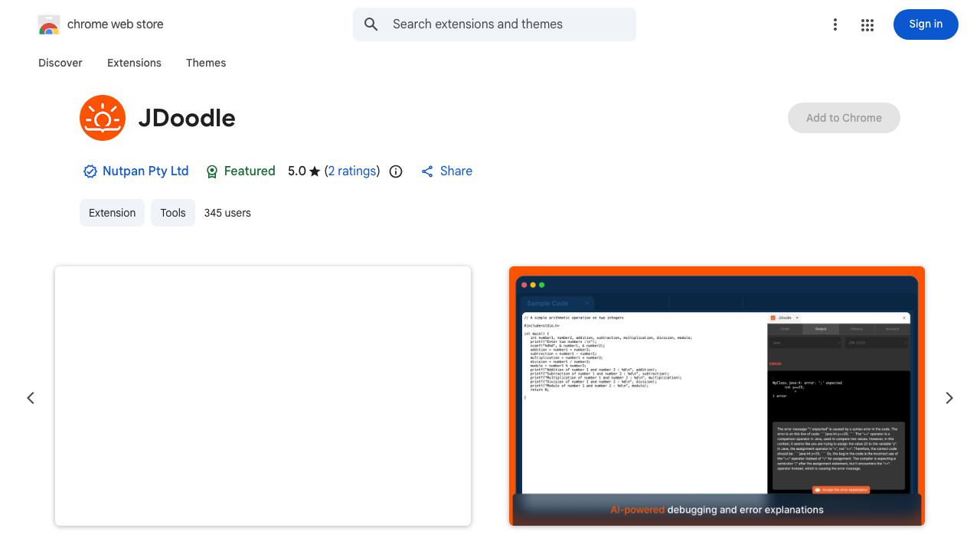Click the Chrome Web Store logo
Screen dimensions: 980x551
click(x=48, y=24)
